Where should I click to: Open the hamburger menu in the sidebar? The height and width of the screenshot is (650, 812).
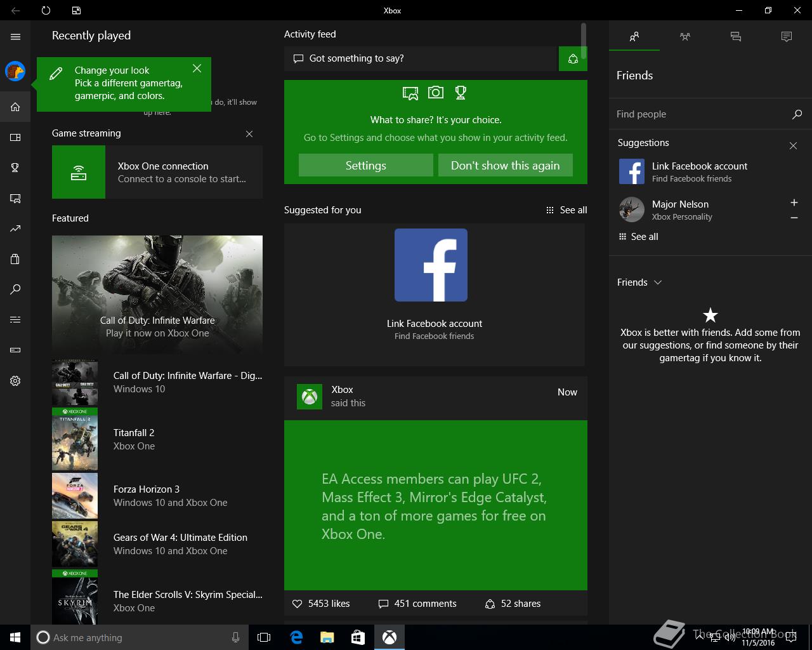point(15,37)
